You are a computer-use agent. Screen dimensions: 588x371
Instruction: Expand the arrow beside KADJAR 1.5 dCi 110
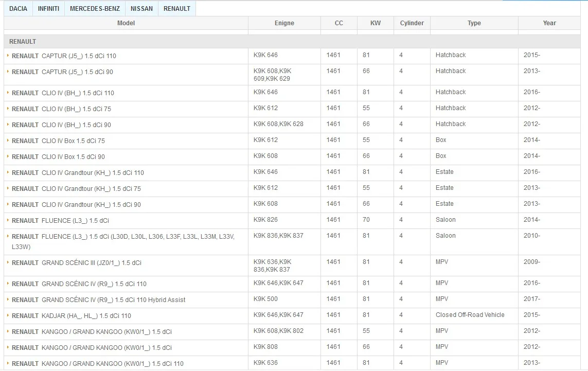coord(8,315)
